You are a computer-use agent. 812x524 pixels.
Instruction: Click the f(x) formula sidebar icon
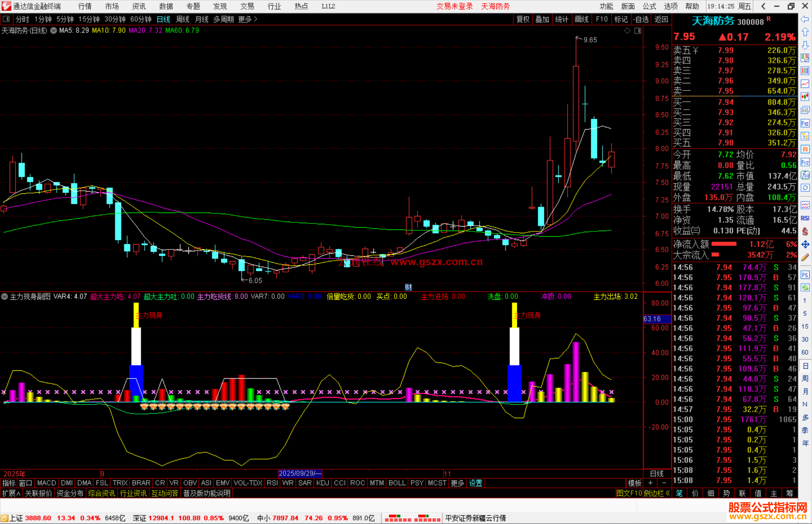click(805, 175)
